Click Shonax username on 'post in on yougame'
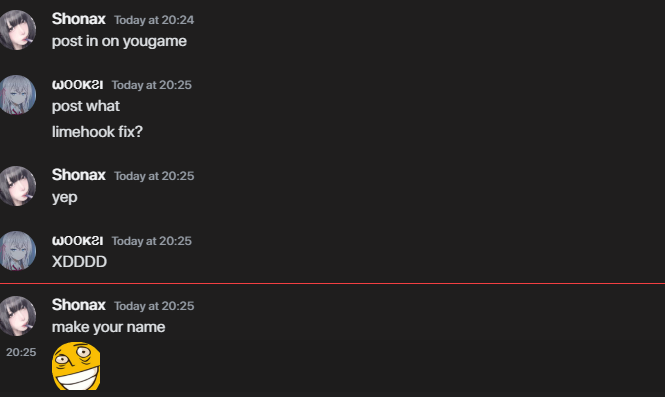 coord(78,19)
